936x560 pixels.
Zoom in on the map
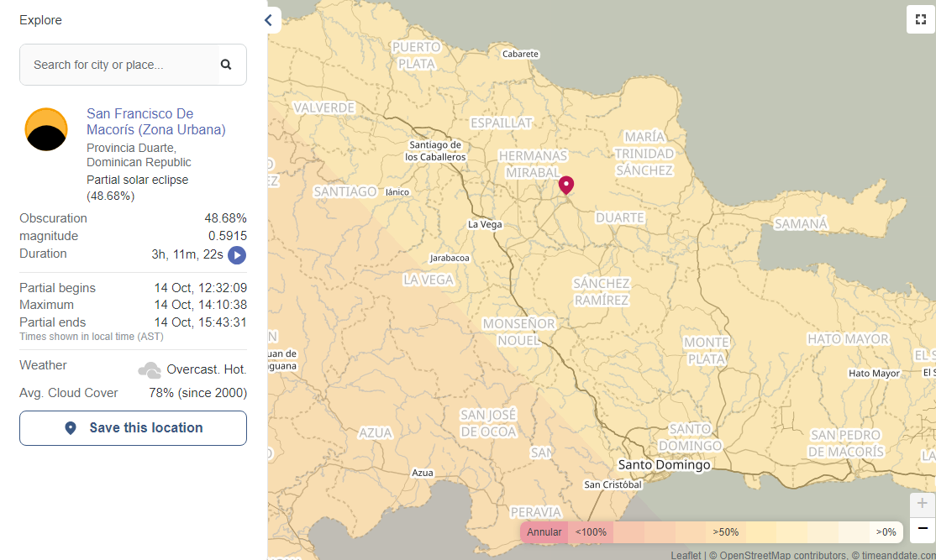pyautogui.click(x=922, y=504)
